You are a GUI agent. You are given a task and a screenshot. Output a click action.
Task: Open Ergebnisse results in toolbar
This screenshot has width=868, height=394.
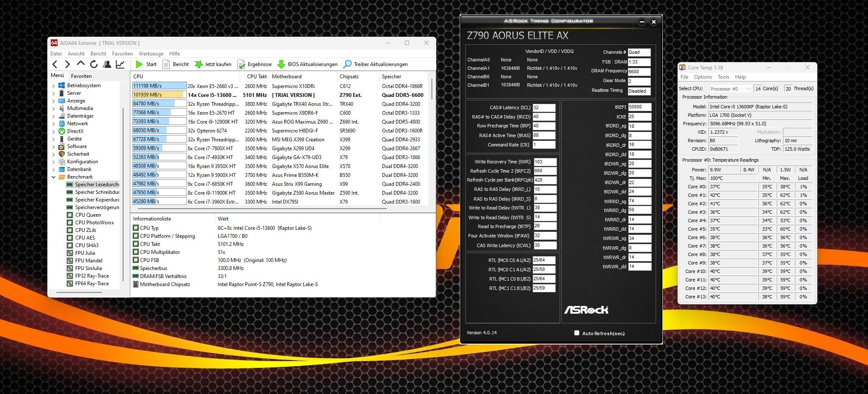(x=255, y=64)
